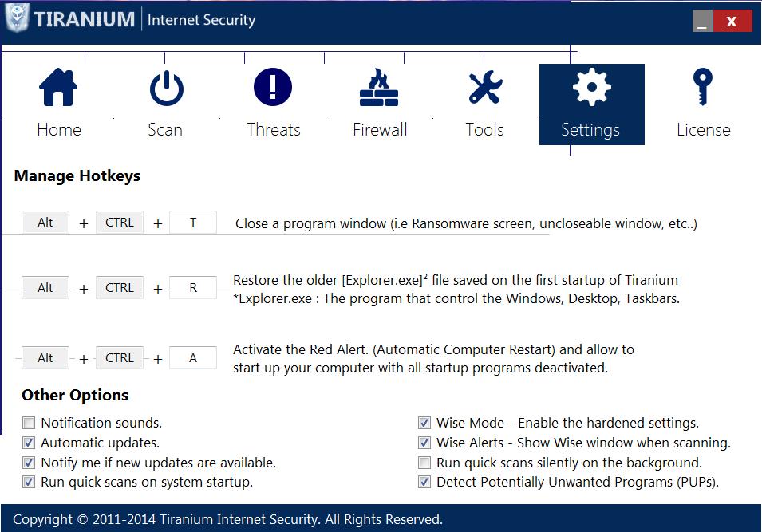Viewport: 762px width, 532px height.
Task: Select the R hotkey letter box
Action: tap(193, 288)
